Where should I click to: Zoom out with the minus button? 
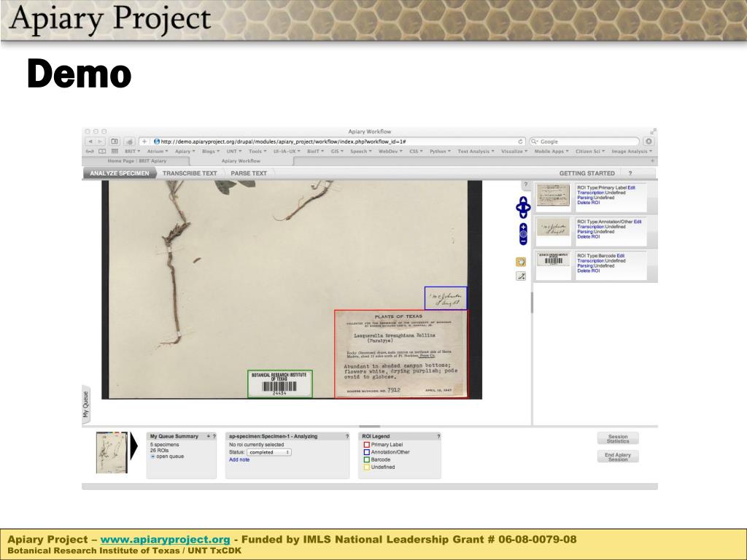point(523,241)
